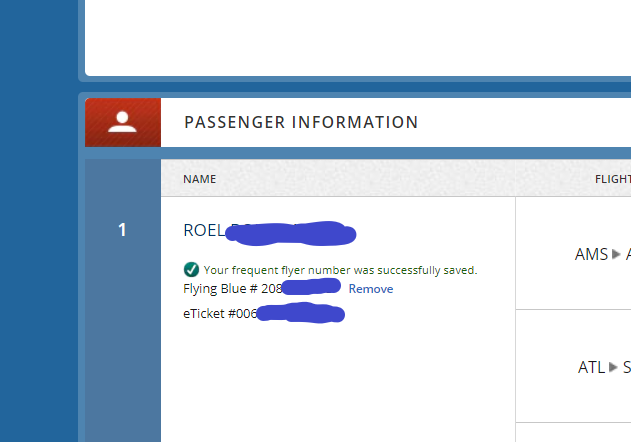Screen dimensions: 631x442
Task: Select the NAME column header
Action: tap(200, 179)
